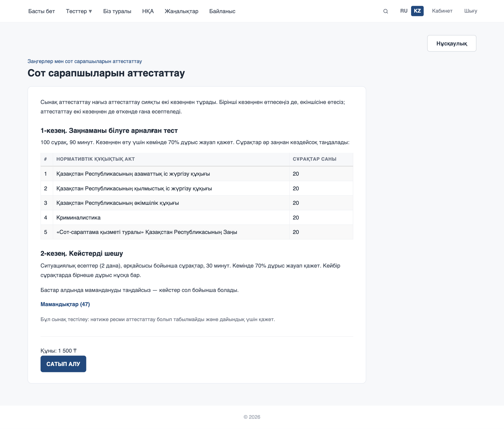
Task: Click the page title Сот сарапшыларын аттестаттау
Action: pos(106,73)
